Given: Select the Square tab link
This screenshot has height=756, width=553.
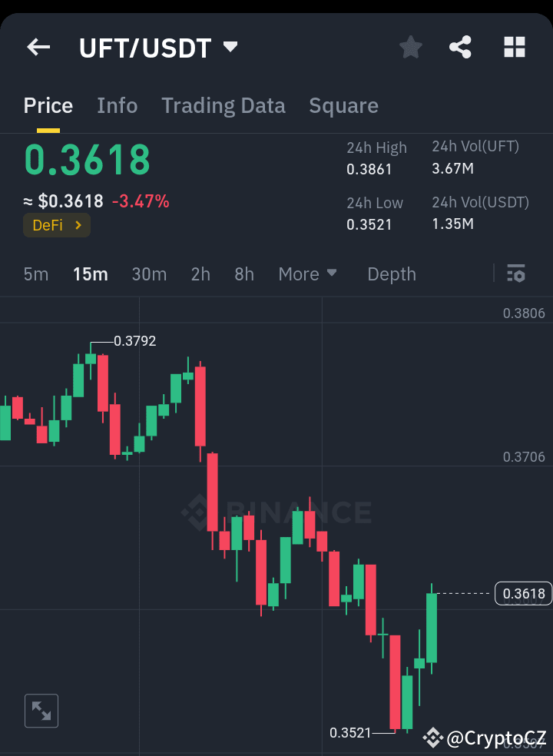Looking at the screenshot, I should 343,105.
